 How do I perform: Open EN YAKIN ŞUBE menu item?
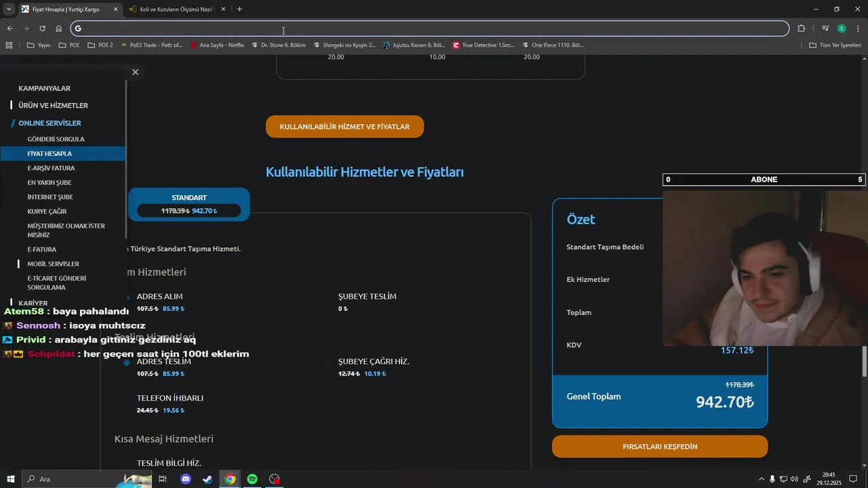(49, 182)
